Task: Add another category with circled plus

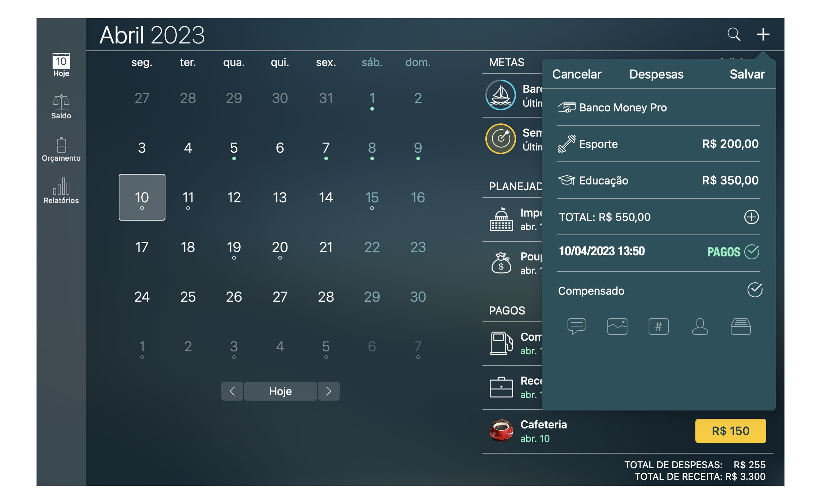Action: (x=751, y=217)
